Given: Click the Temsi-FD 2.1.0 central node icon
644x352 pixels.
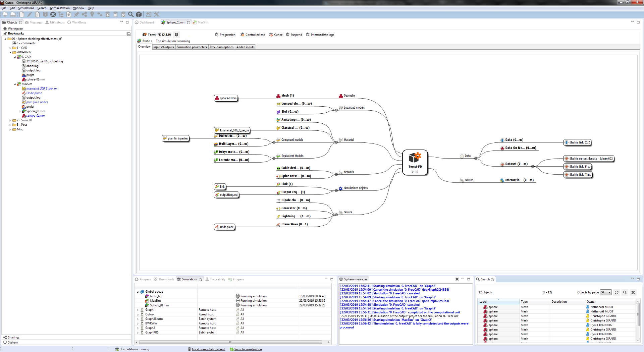Looking at the screenshot, I should [x=415, y=158].
